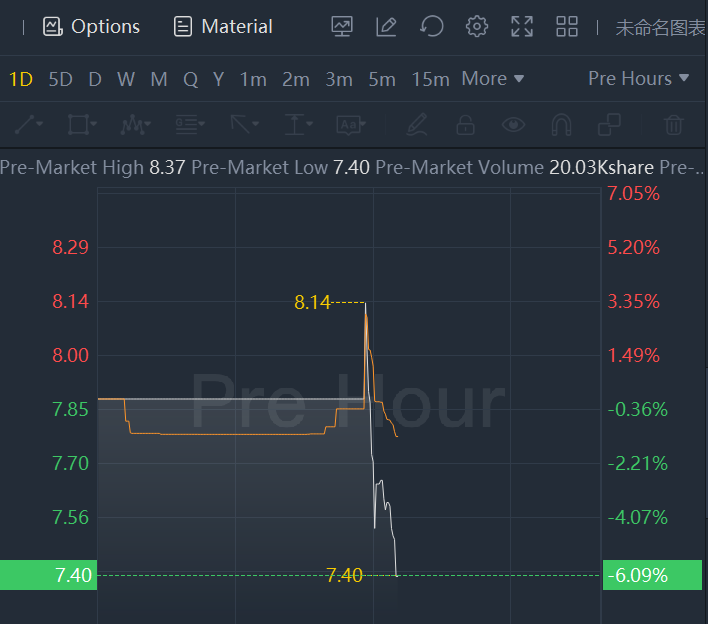Toggle drawings visibility eye icon
The width and height of the screenshot is (708, 624).
(514, 125)
